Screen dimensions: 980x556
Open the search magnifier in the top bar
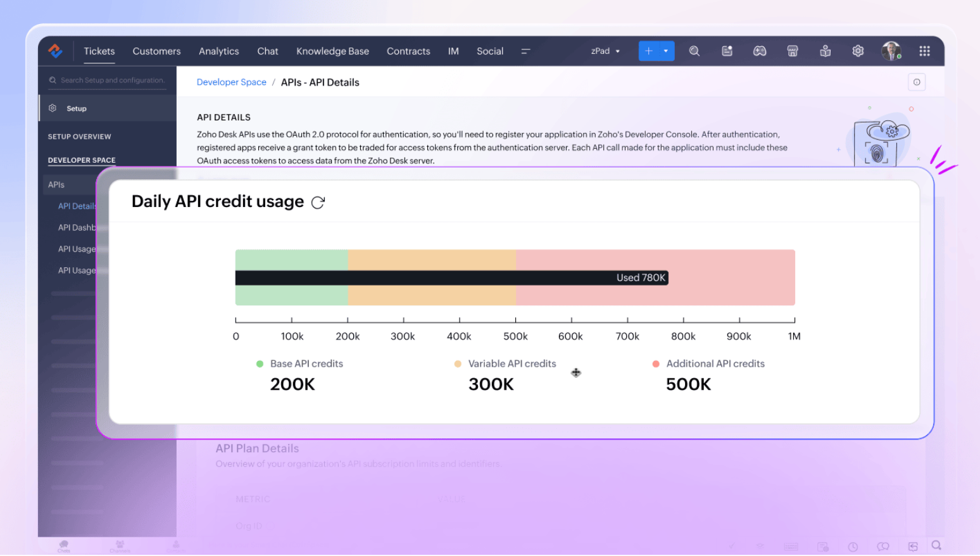pos(694,51)
